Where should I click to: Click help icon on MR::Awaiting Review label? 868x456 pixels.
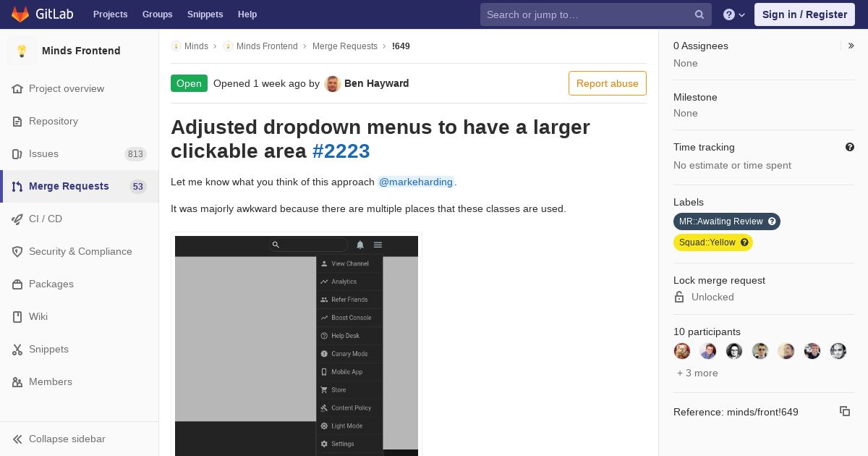[x=772, y=221]
